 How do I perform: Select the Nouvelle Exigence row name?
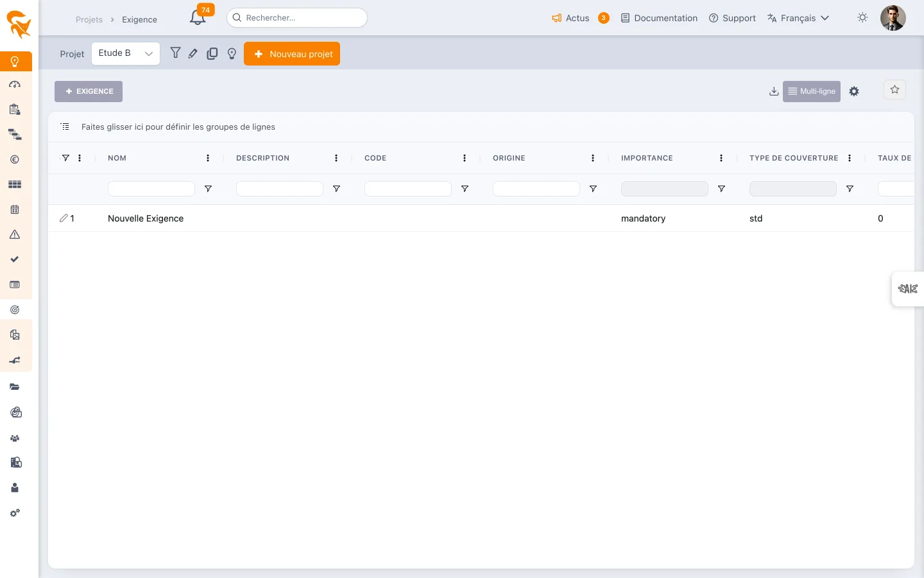coord(146,218)
